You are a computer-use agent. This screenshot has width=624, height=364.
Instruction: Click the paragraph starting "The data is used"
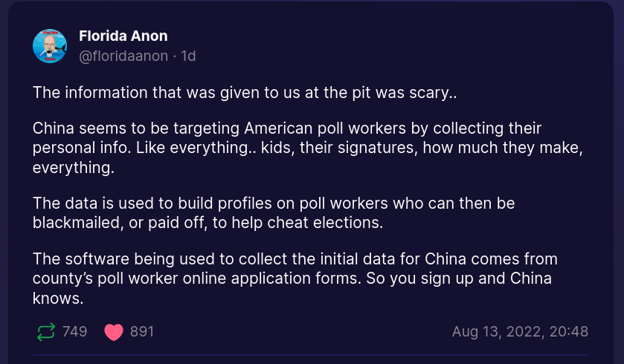pos(274,212)
